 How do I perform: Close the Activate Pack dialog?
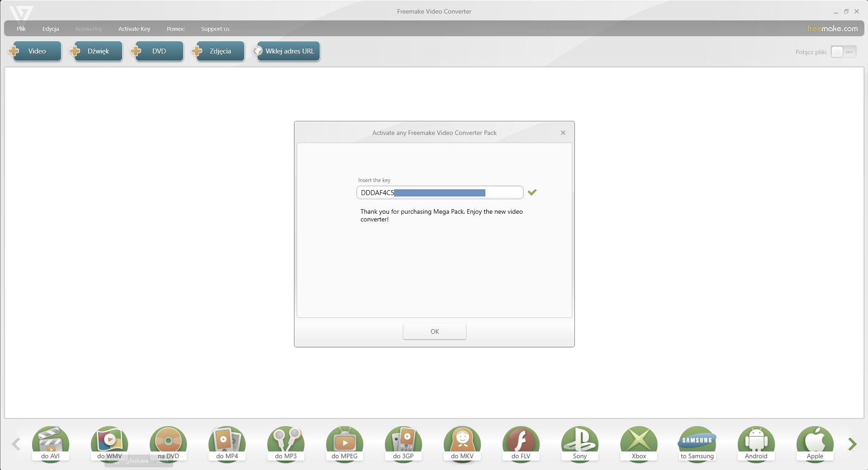coord(563,133)
